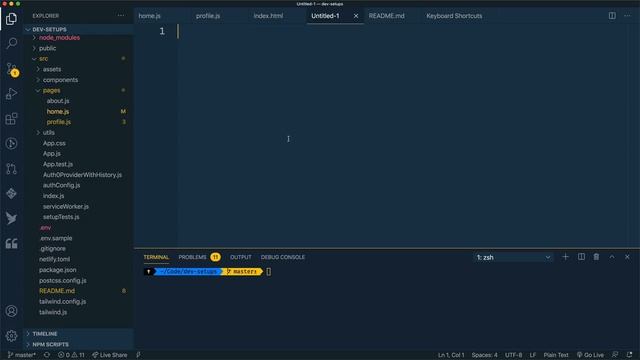Open notifications bell in status bar

click(629, 355)
